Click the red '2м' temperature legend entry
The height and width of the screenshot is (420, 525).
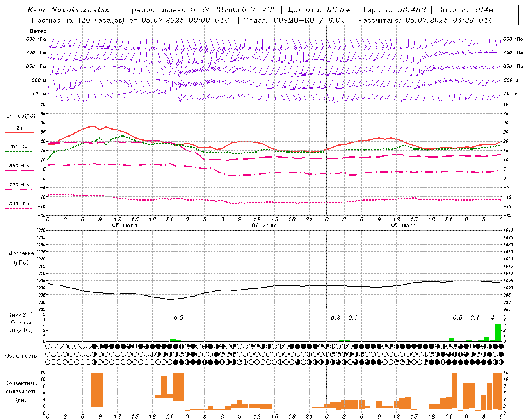click(x=19, y=128)
